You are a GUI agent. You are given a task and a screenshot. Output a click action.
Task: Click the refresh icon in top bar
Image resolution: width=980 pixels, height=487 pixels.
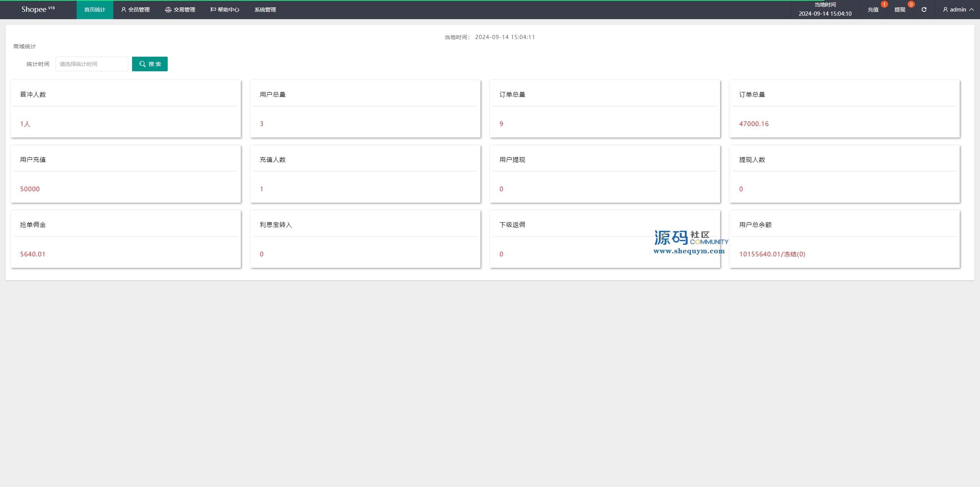click(x=924, y=10)
